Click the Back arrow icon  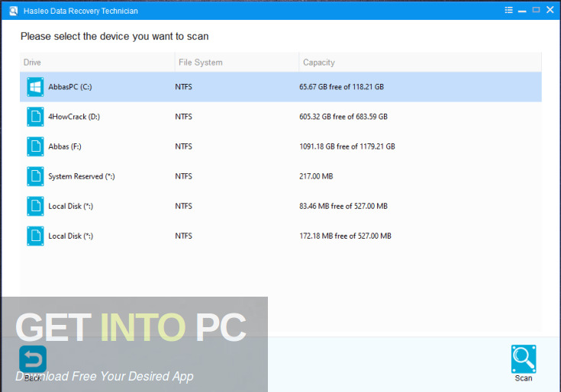(x=33, y=358)
